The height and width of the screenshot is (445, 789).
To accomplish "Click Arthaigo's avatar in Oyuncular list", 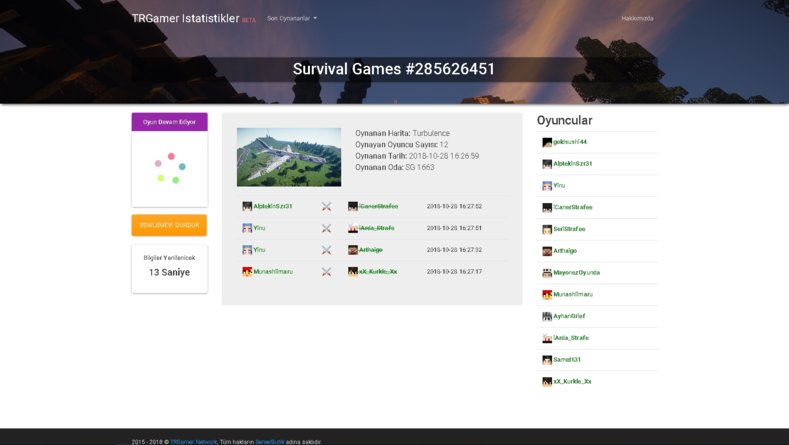I will click(x=547, y=251).
